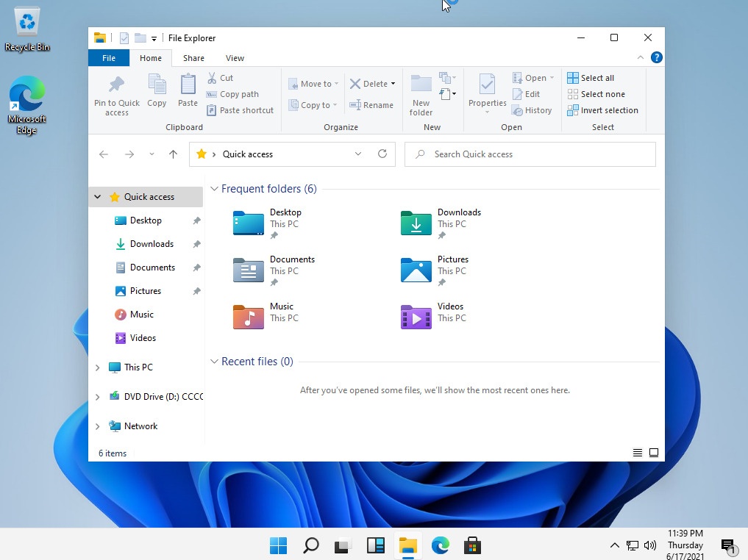Click the New folder quick toolbar icon in title bar
This screenshot has height=560, width=748.
140,37
